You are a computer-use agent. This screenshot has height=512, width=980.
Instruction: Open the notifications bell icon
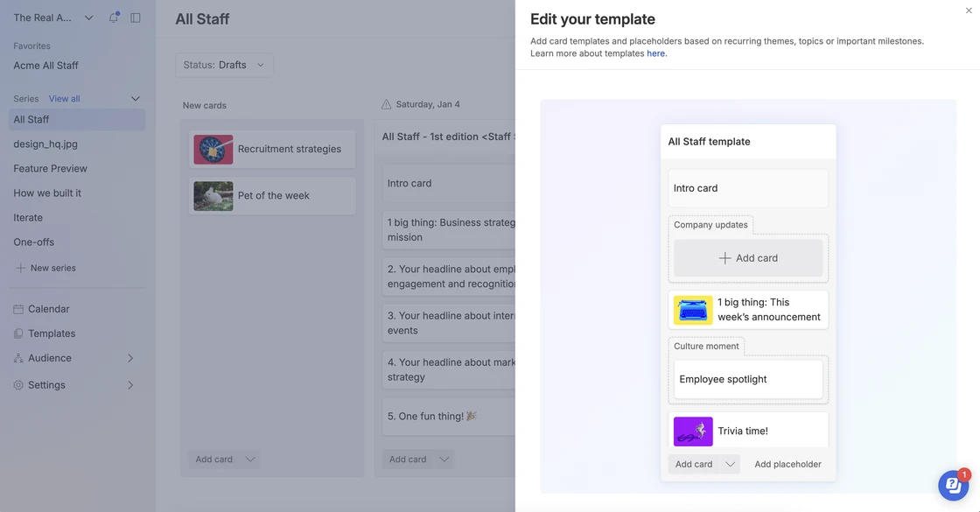(113, 18)
